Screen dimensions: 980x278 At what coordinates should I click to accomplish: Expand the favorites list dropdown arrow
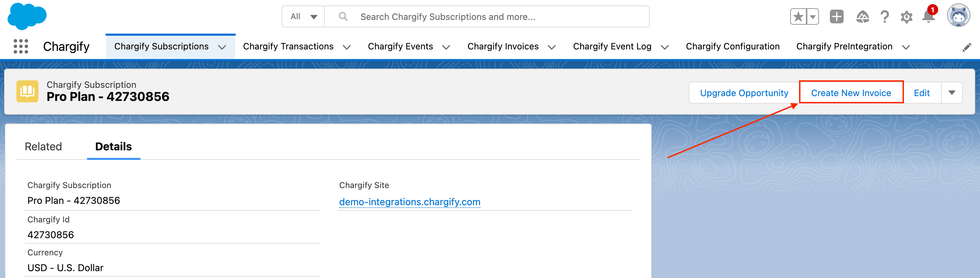[x=812, y=17]
